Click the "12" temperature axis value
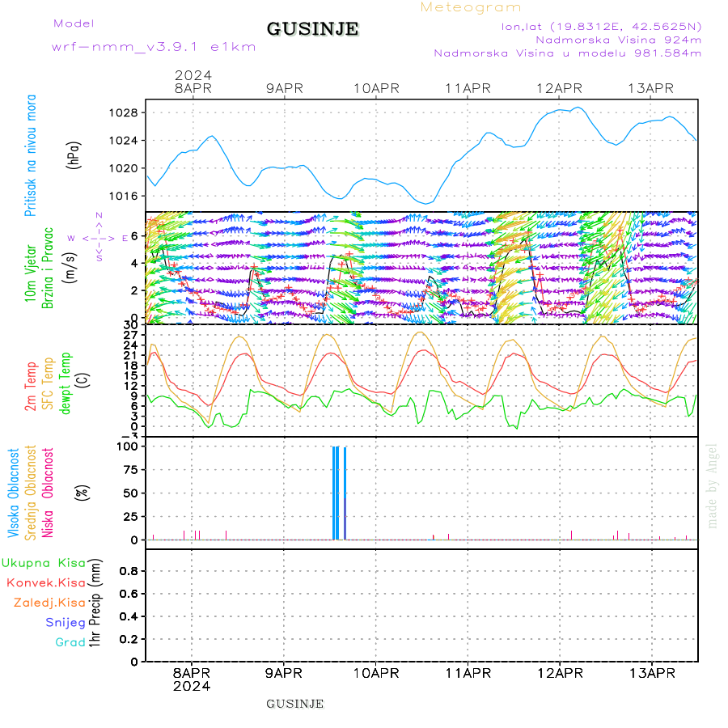 tap(131, 386)
